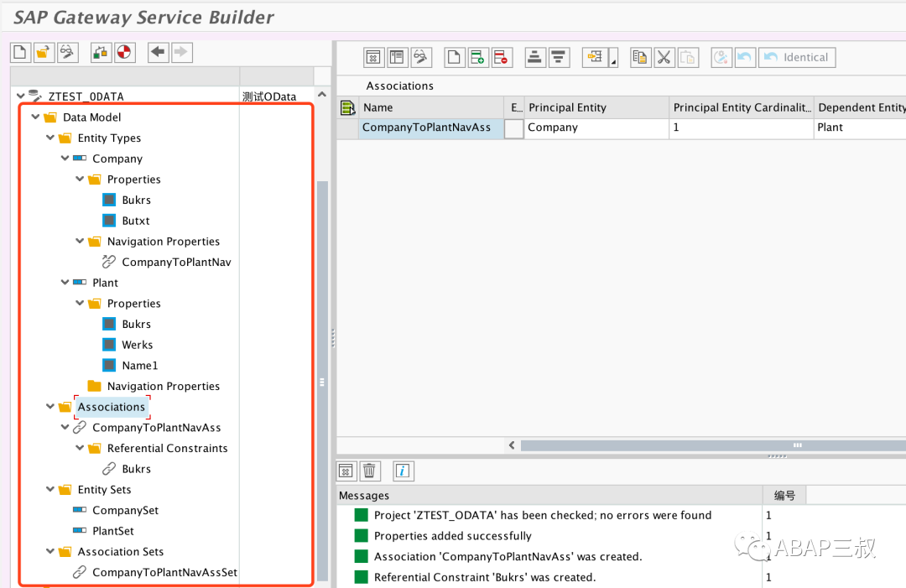The width and height of the screenshot is (906, 588).
Task: Undo last change arrow icon
Action: tap(745, 57)
